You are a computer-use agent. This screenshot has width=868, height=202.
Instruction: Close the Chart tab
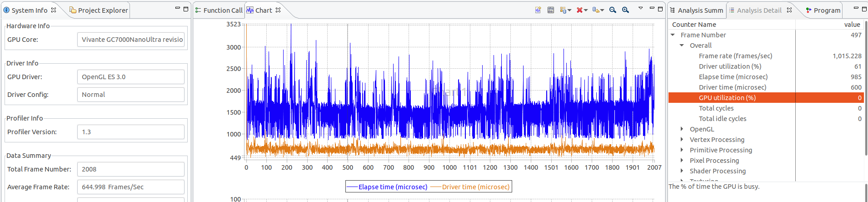(x=278, y=10)
